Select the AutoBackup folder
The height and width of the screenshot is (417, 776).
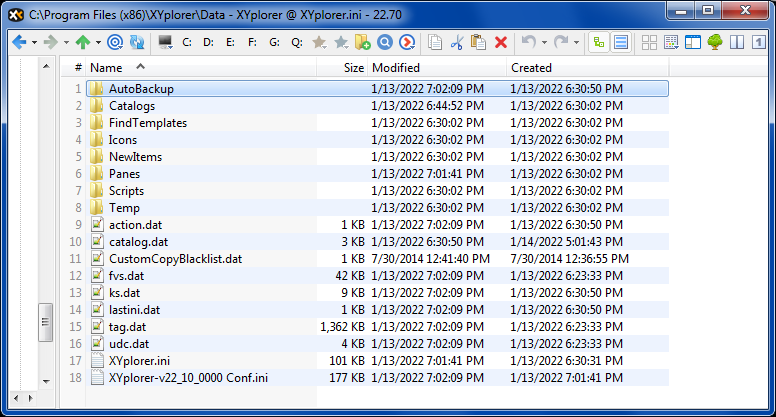tap(141, 89)
